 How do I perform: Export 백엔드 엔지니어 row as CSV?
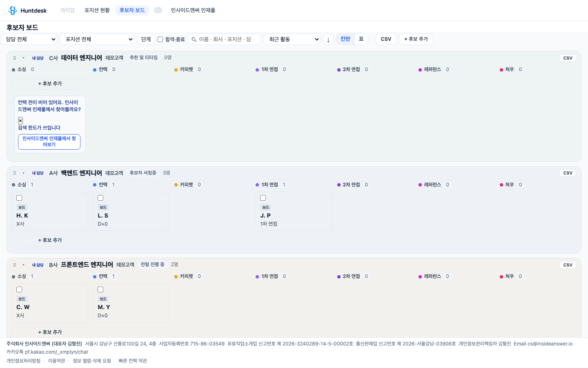(568, 173)
